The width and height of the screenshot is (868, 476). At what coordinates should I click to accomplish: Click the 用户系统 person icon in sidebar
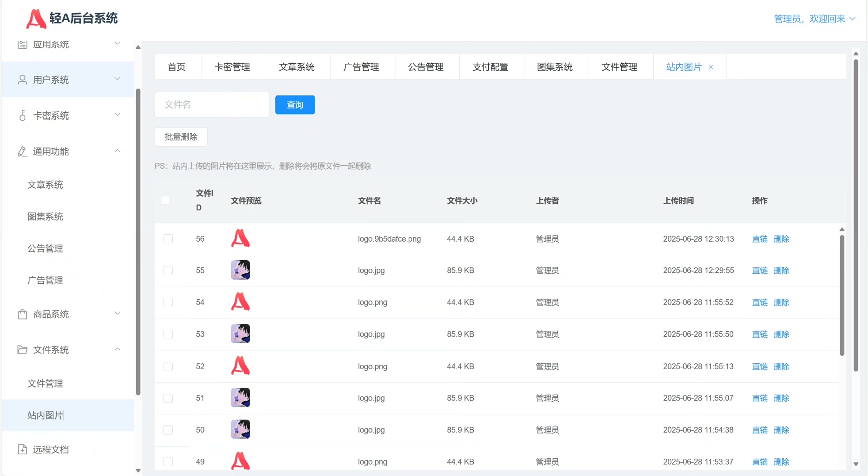tap(22, 80)
